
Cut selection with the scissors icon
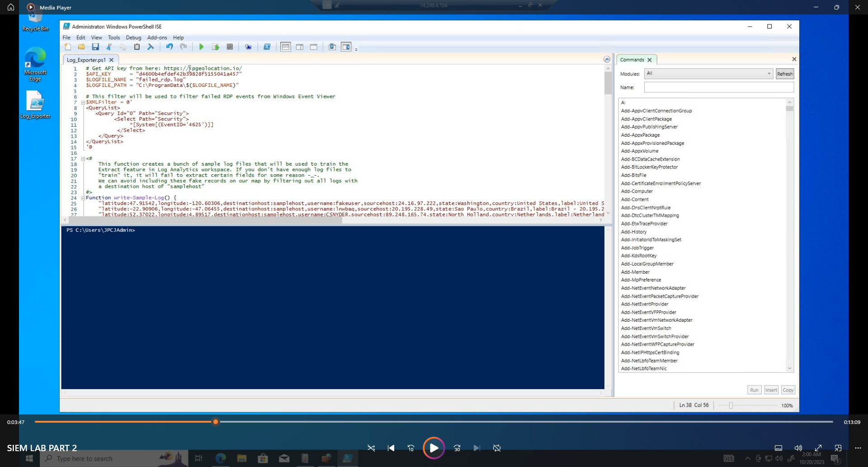point(109,47)
